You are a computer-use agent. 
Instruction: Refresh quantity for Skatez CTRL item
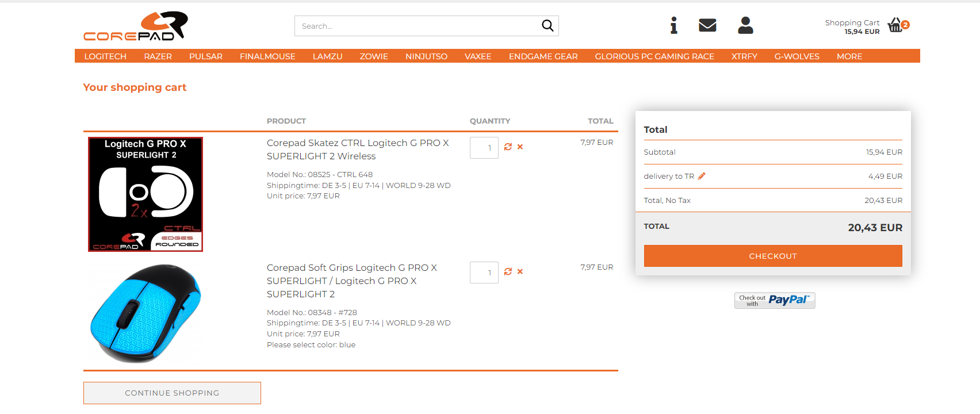pos(508,147)
